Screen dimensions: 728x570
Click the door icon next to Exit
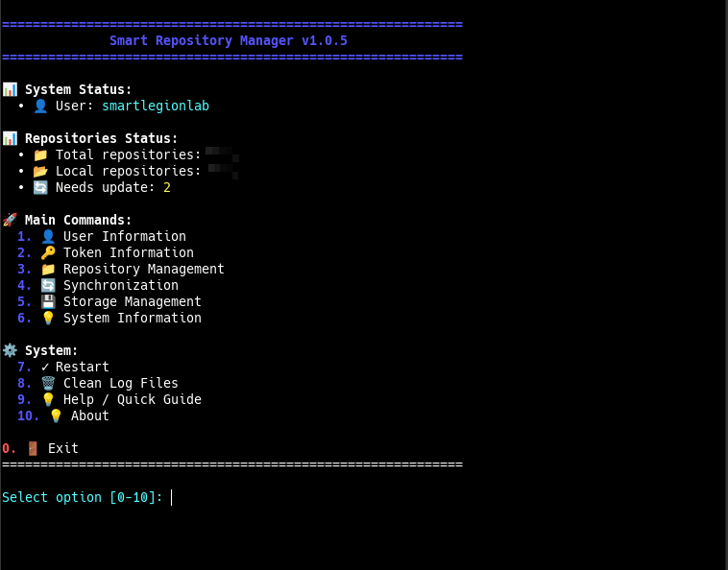[x=33, y=448]
